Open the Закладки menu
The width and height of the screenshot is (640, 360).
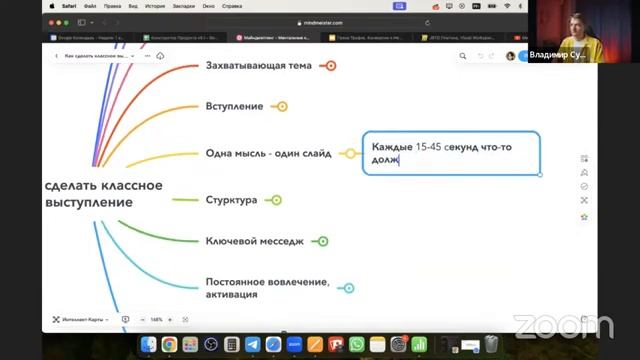click(184, 6)
